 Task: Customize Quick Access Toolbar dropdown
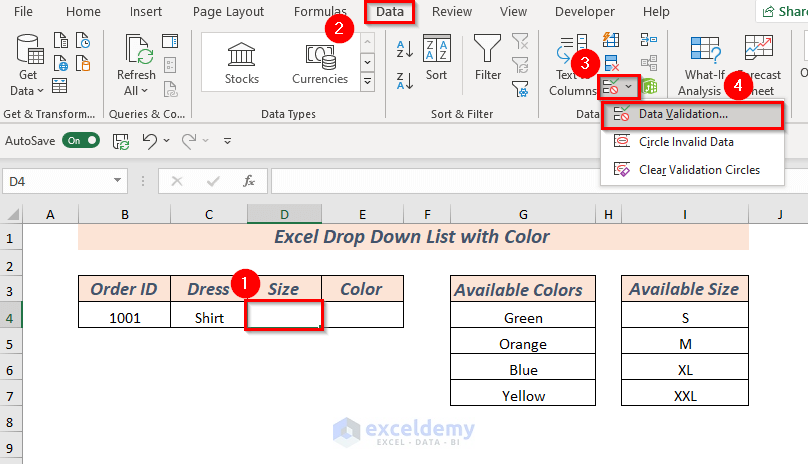coord(227,141)
